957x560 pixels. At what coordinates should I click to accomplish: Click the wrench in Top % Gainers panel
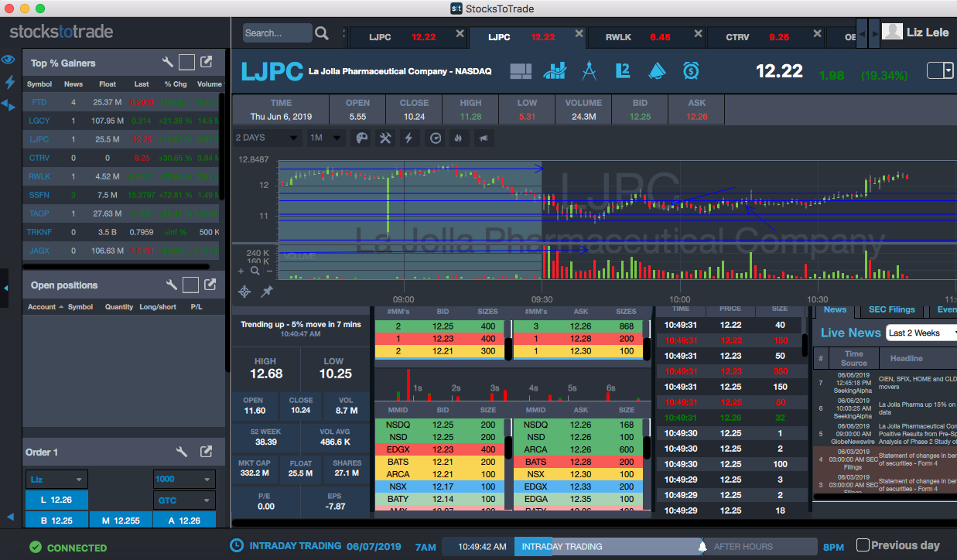[168, 63]
